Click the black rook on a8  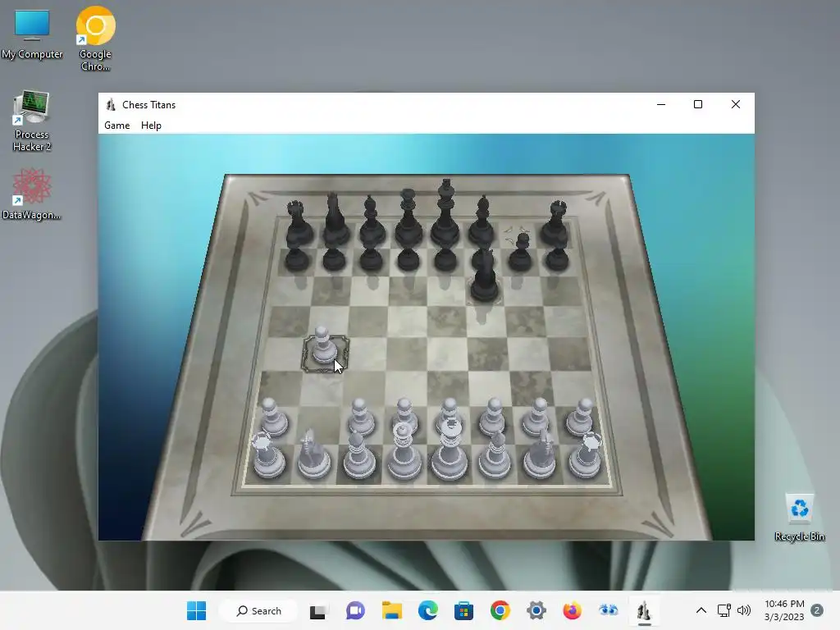[x=297, y=224]
